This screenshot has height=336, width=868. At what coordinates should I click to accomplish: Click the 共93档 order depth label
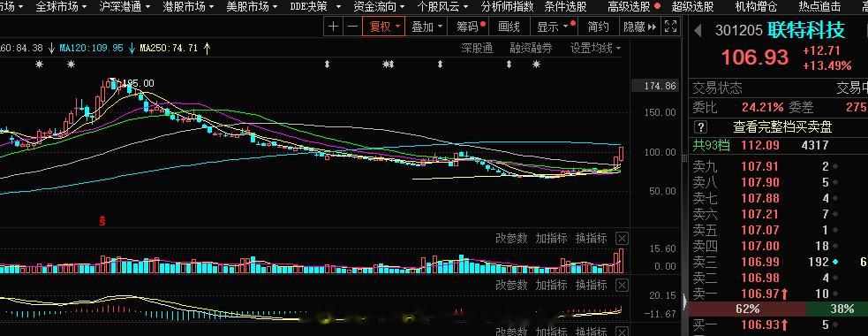pos(712,145)
